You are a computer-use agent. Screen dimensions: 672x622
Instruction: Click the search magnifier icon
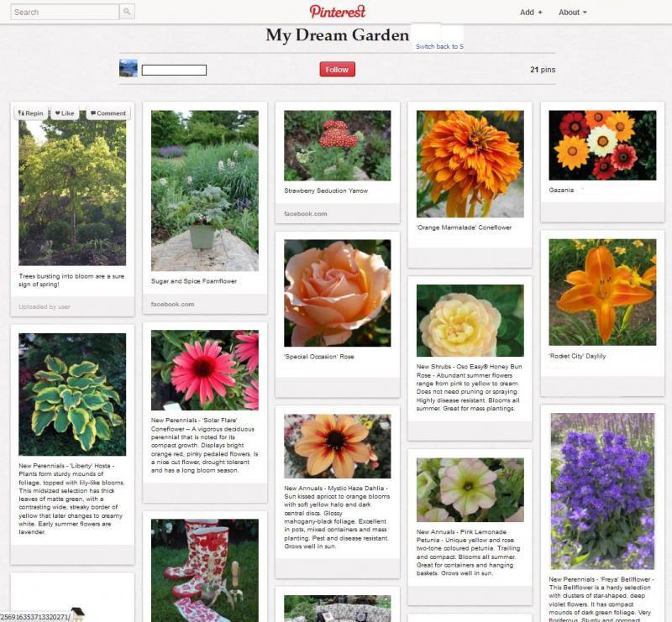(x=127, y=13)
